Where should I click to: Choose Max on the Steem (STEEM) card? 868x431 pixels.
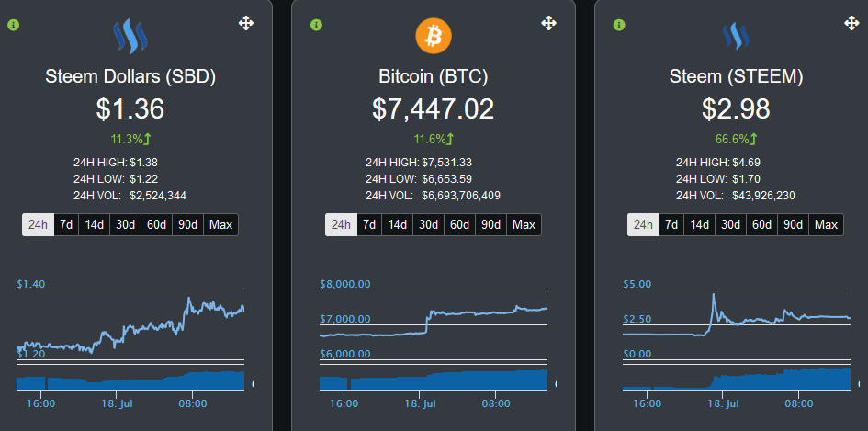coord(826,225)
